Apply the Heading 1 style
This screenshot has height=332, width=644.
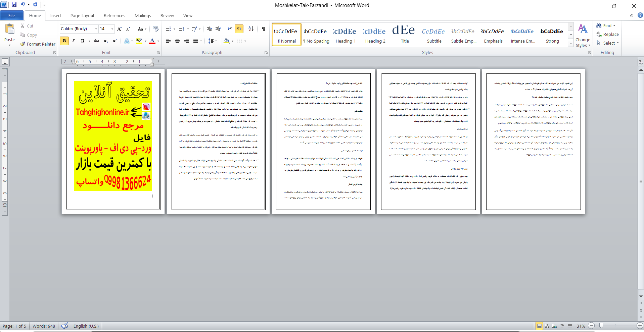tap(346, 35)
